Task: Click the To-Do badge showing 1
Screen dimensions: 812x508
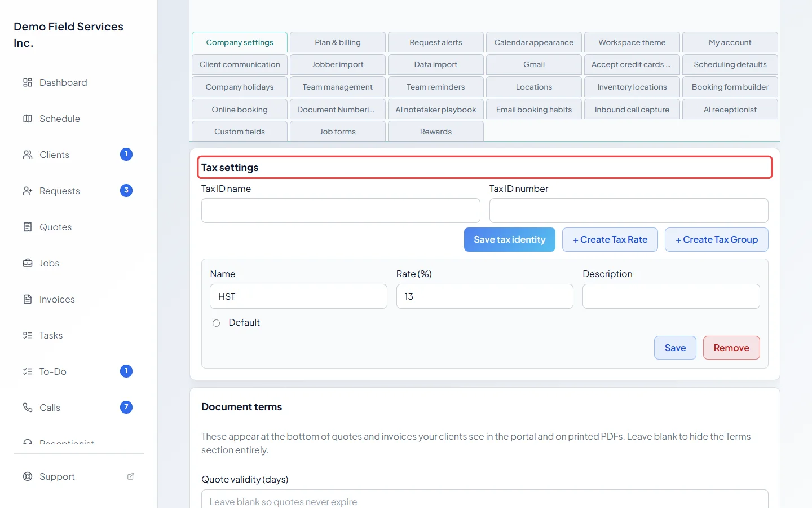Action: [126, 371]
